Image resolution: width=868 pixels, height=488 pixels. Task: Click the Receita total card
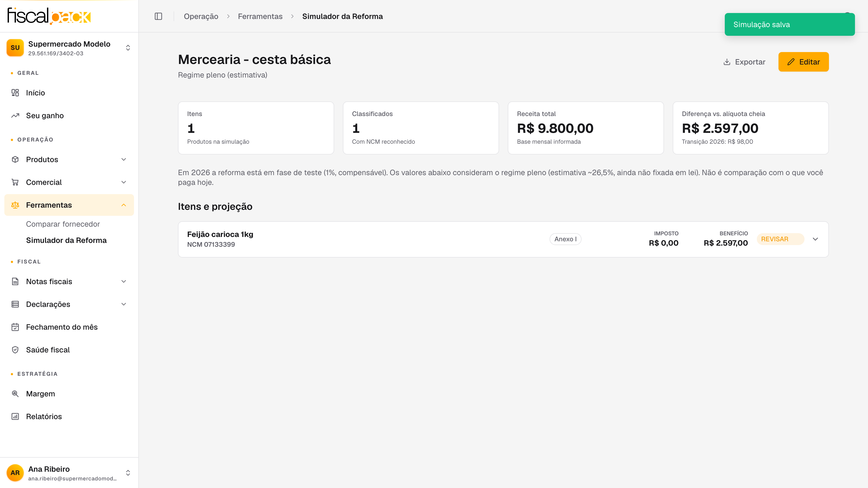[x=586, y=128]
